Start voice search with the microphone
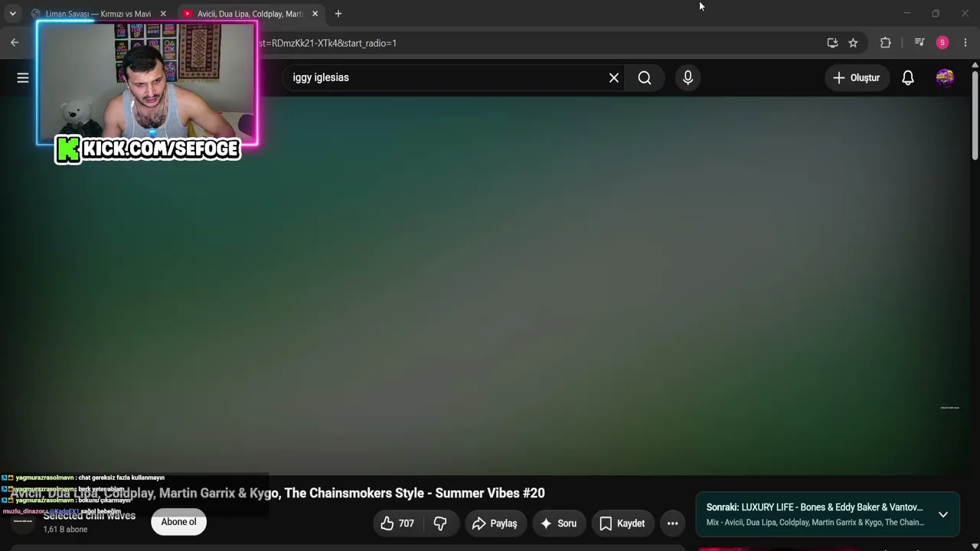Image resolution: width=980 pixels, height=551 pixels. pyautogui.click(x=688, y=77)
